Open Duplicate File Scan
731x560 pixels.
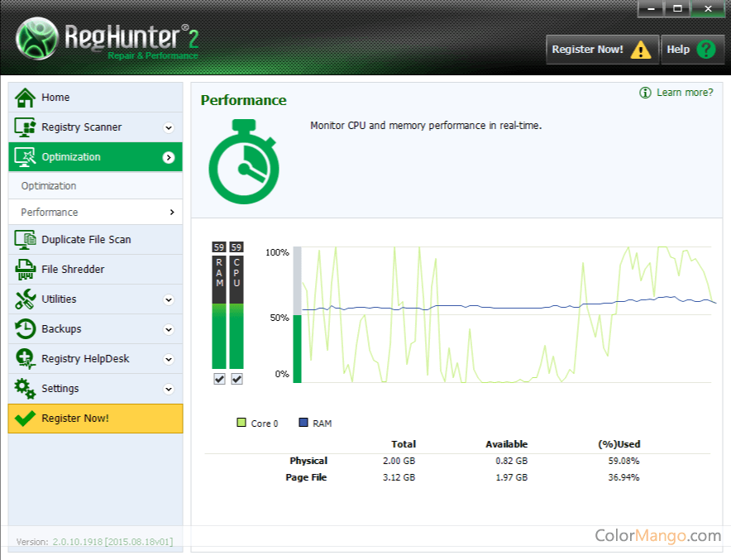pyautogui.click(x=96, y=240)
